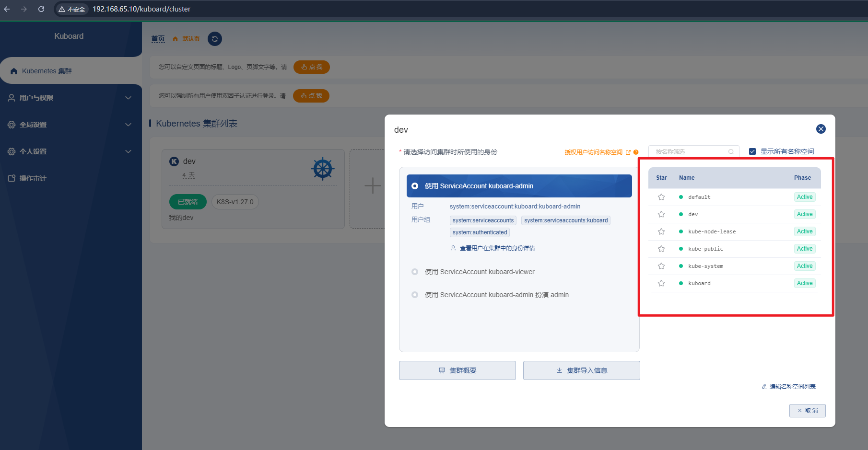The image size is (868, 450).
Task: Toggle 显示所有名称空间 checkbox
Action: pos(752,151)
